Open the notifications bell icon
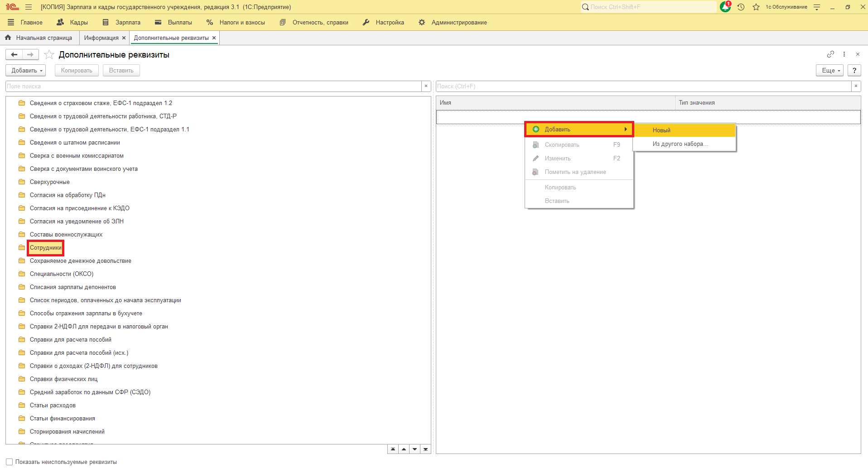The height and width of the screenshot is (473, 868). tap(725, 7)
